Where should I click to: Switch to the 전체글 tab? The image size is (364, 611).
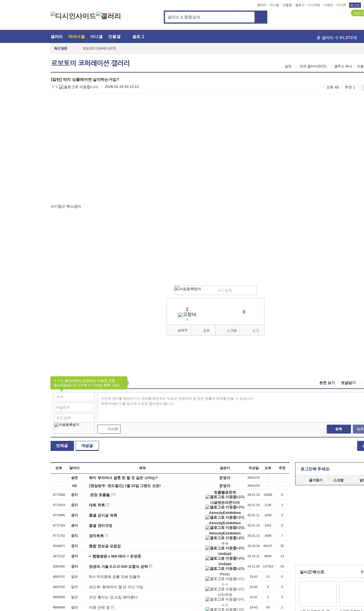(x=62, y=446)
